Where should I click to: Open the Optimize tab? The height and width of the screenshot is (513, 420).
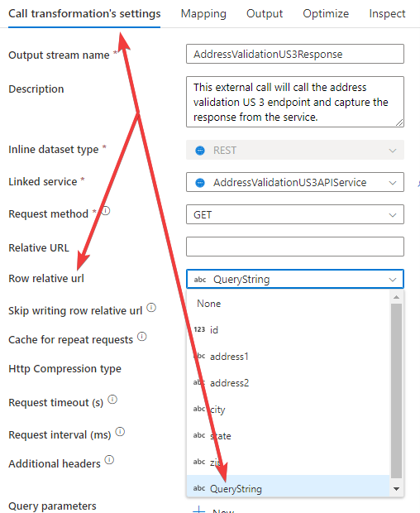tap(326, 14)
